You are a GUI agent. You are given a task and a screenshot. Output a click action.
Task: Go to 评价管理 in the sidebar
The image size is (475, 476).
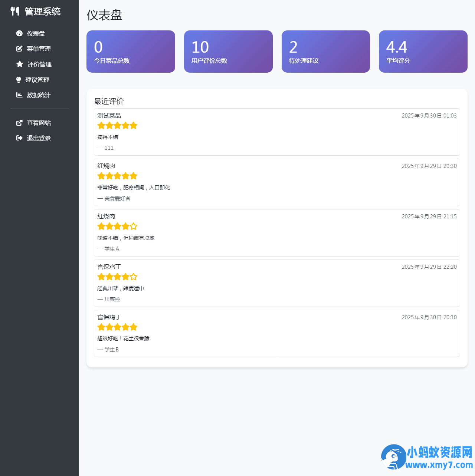pyautogui.click(x=39, y=64)
